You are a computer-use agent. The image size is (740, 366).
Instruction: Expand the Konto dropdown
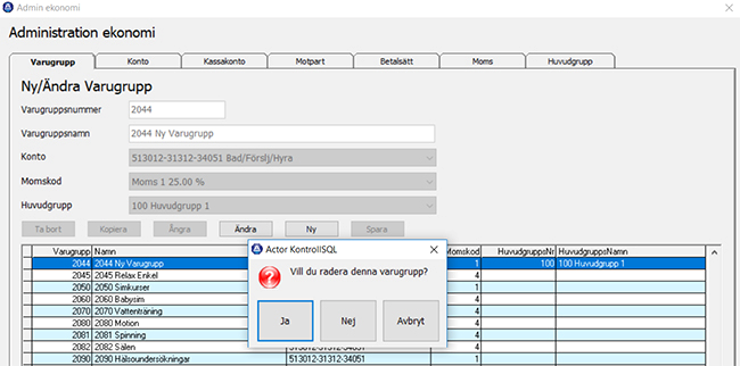point(429,158)
